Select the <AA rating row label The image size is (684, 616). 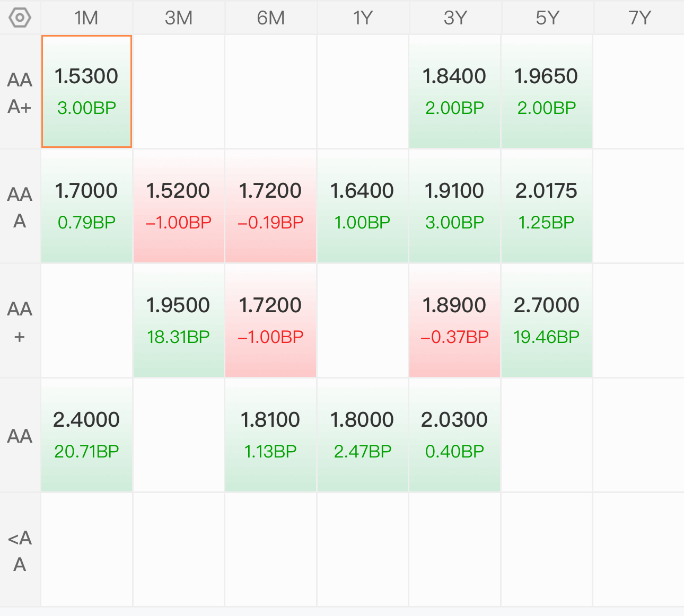[20, 550]
